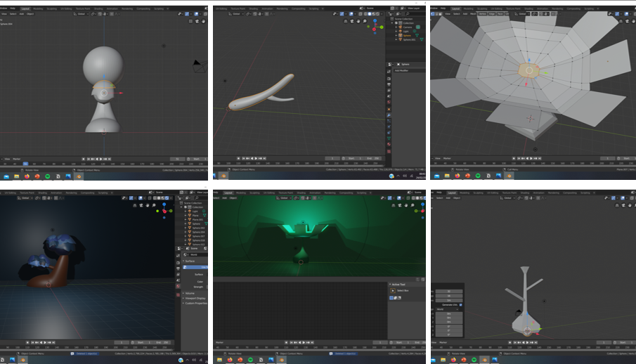Viewport: 636px width, 364px height.
Task: Click Spotify taskbar icon below mesh-flower screenshot
Action: click(x=478, y=176)
